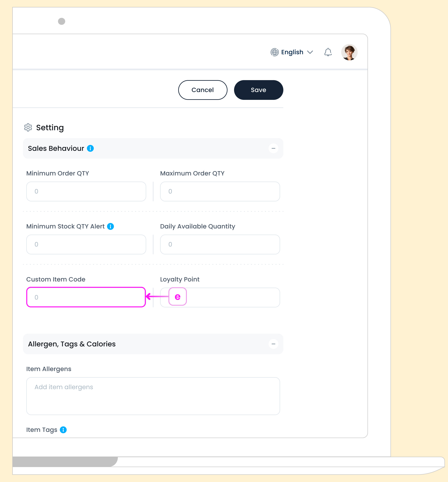
Task: Collapse the Allergen, Tags & Calories section
Action: point(274,344)
